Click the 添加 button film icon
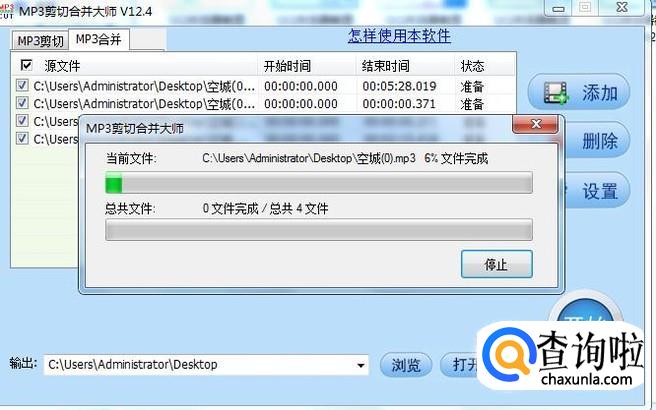 click(556, 92)
